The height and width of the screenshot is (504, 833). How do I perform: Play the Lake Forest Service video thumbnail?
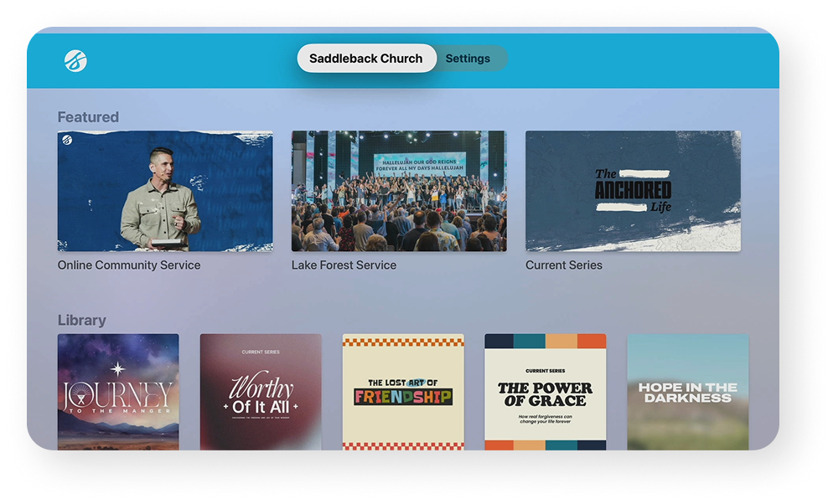pyautogui.click(x=399, y=191)
